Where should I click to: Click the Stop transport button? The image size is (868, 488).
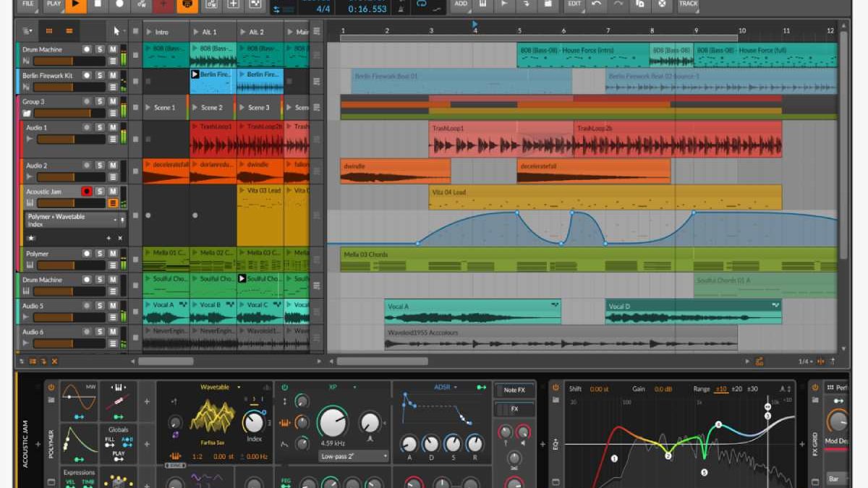(98, 4)
